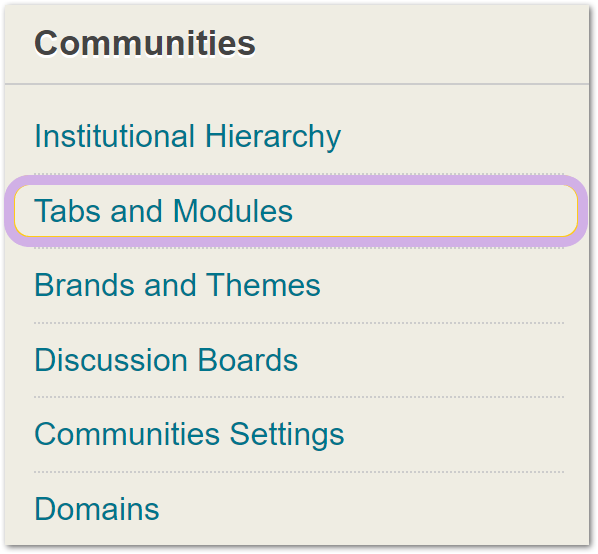Click the word Boards in Discussion link
598x554 pixels.
tap(248, 360)
